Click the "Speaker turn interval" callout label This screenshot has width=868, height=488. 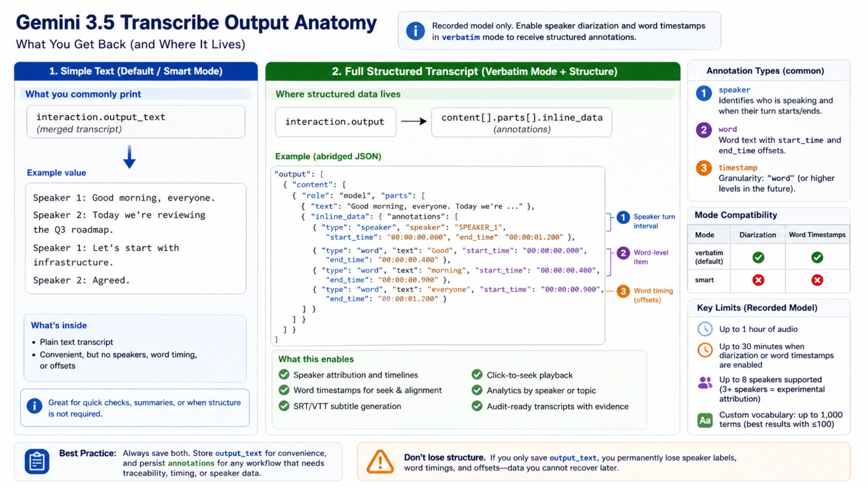pos(654,221)
